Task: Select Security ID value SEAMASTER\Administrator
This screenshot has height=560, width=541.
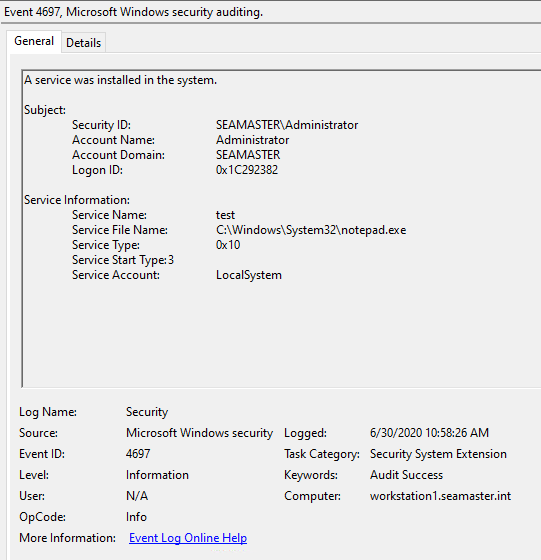Action: [x=287, y=125]
